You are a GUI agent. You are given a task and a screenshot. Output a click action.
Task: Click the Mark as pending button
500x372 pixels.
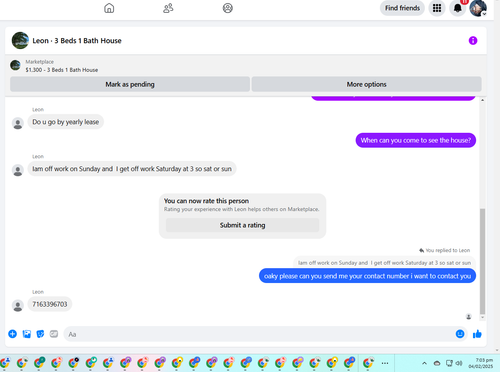130,84
